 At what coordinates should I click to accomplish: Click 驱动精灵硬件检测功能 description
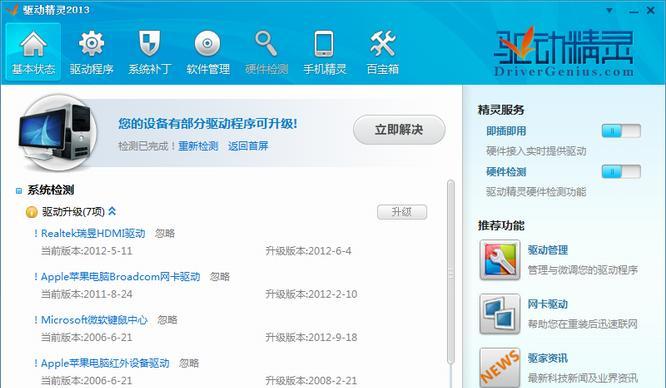coord(536,192)
